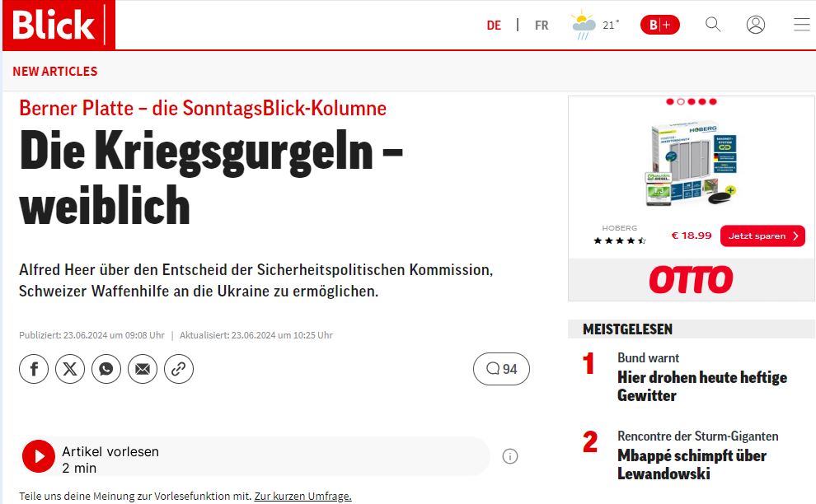816x504 pixels.
Task: Open Blick Plus B+ badge
Action: click(x=660, y=25)
